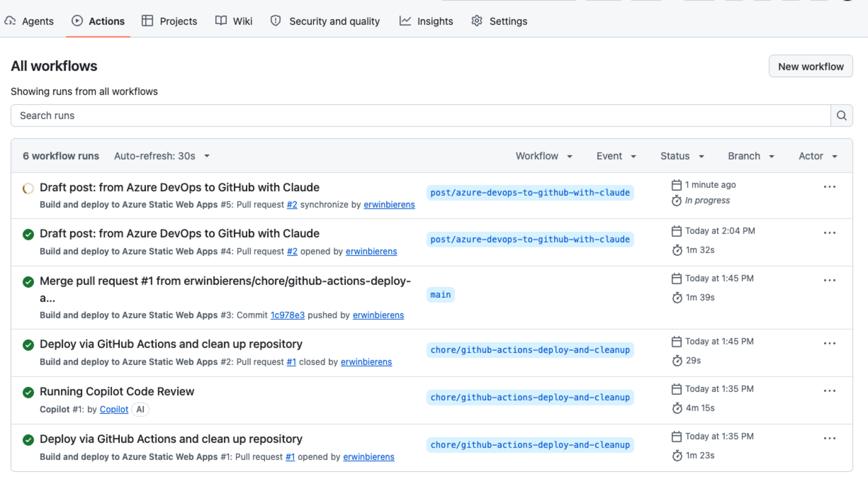Viewport: 868px width, 479px height.
Task: Open Security and quality tab
Action: tap(325, 21)
